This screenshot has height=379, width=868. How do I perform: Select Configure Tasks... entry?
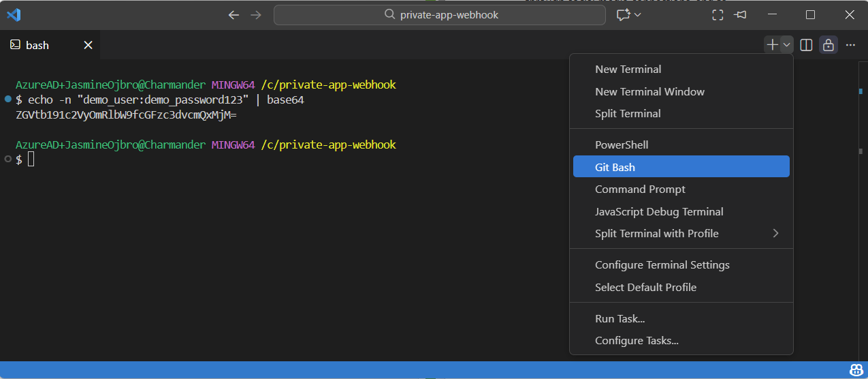pos(681,340)
